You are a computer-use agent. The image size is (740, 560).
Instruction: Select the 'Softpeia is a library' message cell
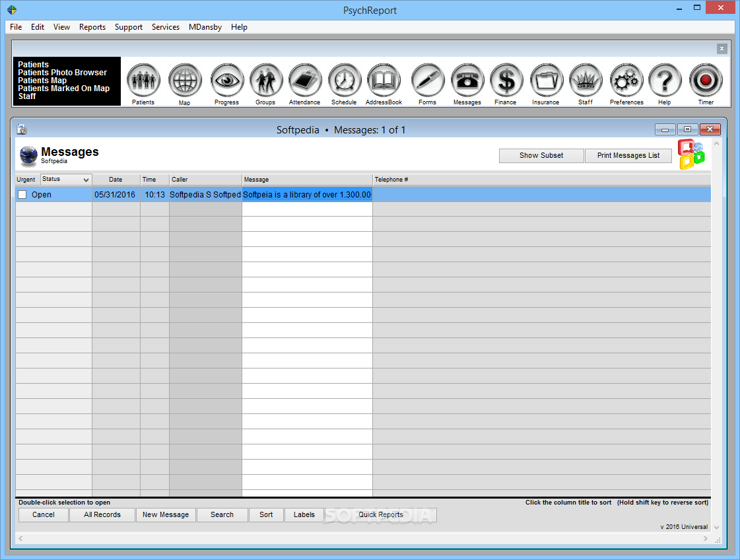pyautogui.click(x=307, y=195)
